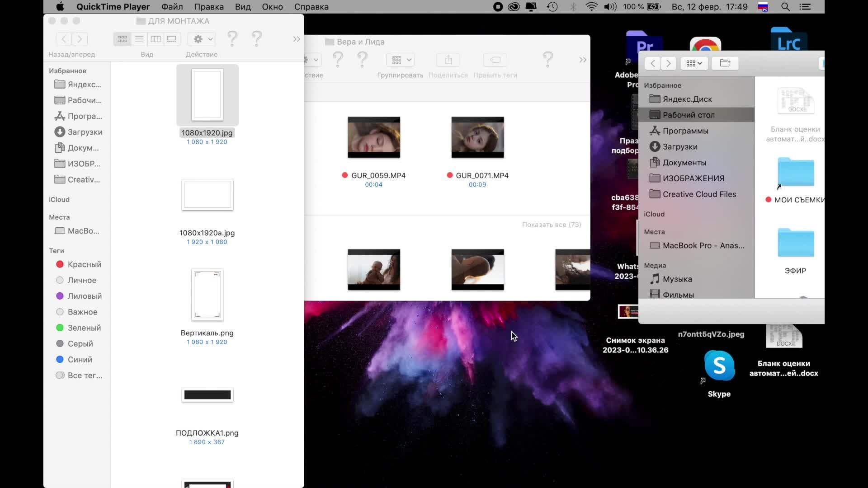Viewport: 868px width, 488px height.
Task: Select the Красный red tag
Action: tap(84, 264)
